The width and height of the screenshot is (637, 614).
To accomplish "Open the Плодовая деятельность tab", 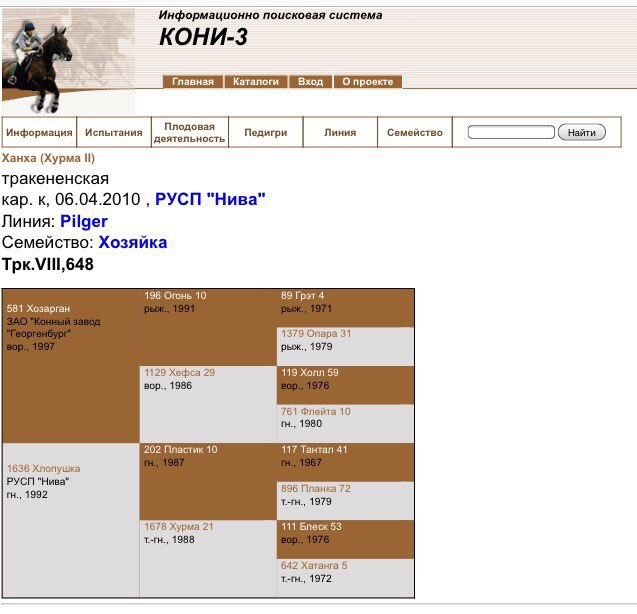I will 189,133.
